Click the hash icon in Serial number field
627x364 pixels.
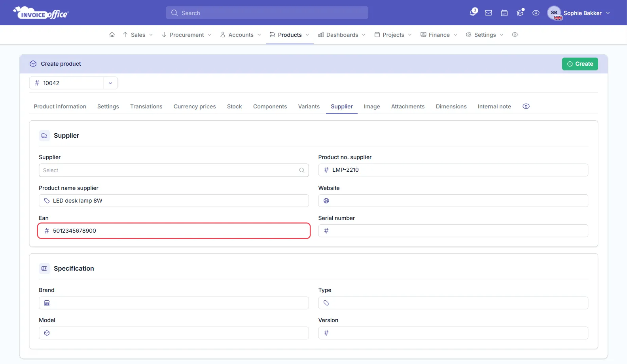coord(326,231)
